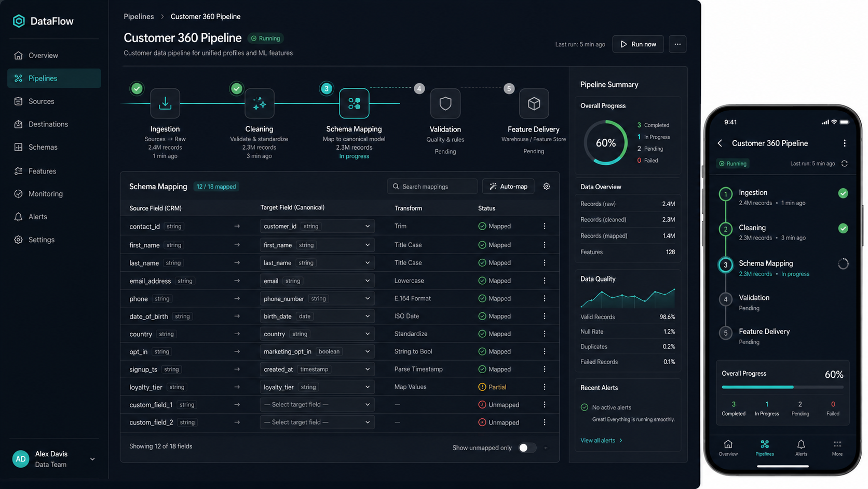The width and height of the screenshot is (868, 489).
Task: Click the Data Quality trend chart
Action: pos(628,298)
